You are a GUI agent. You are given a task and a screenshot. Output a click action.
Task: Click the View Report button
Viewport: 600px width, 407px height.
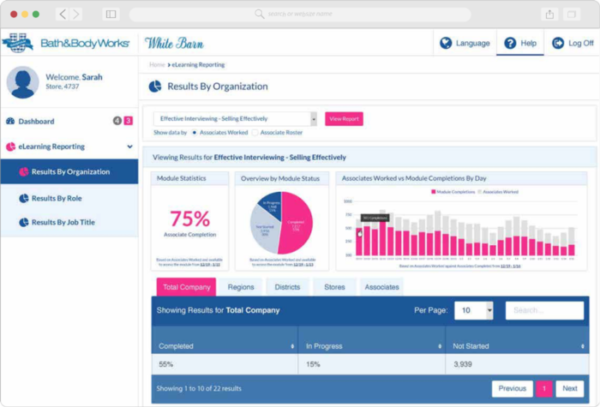coord(344,119)
